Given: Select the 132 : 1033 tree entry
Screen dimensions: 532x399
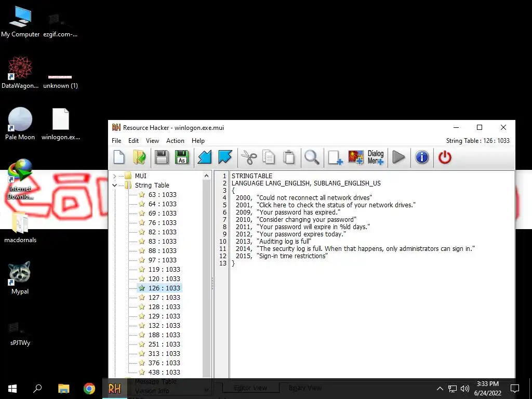Looking at the screenshot, I should click(x=164, y=326).
